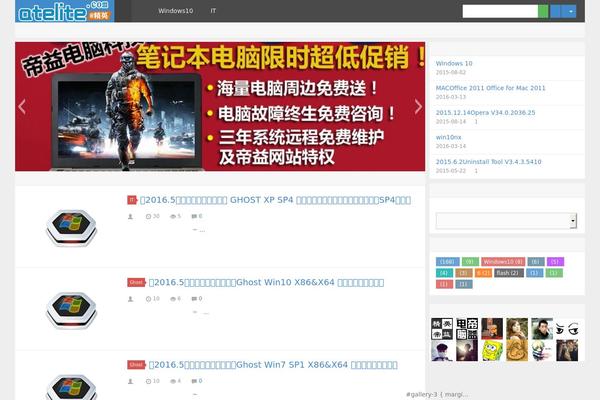Click the GHOST XP SP4 post thumbnail
The height and width of the screenshot is (400, 600).
tap(71, 227)
